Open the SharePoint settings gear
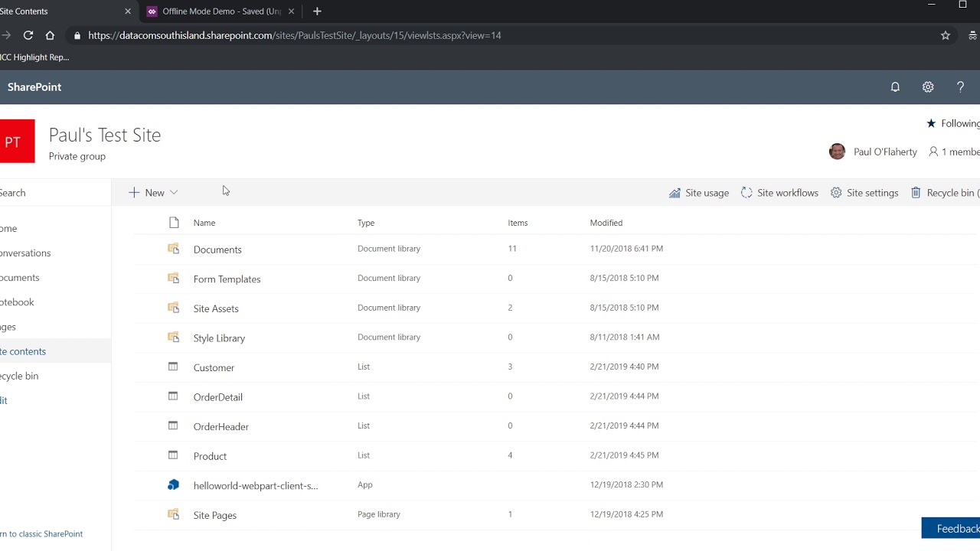The height and width of the screenshot is (551, 980). click(928, 87)
